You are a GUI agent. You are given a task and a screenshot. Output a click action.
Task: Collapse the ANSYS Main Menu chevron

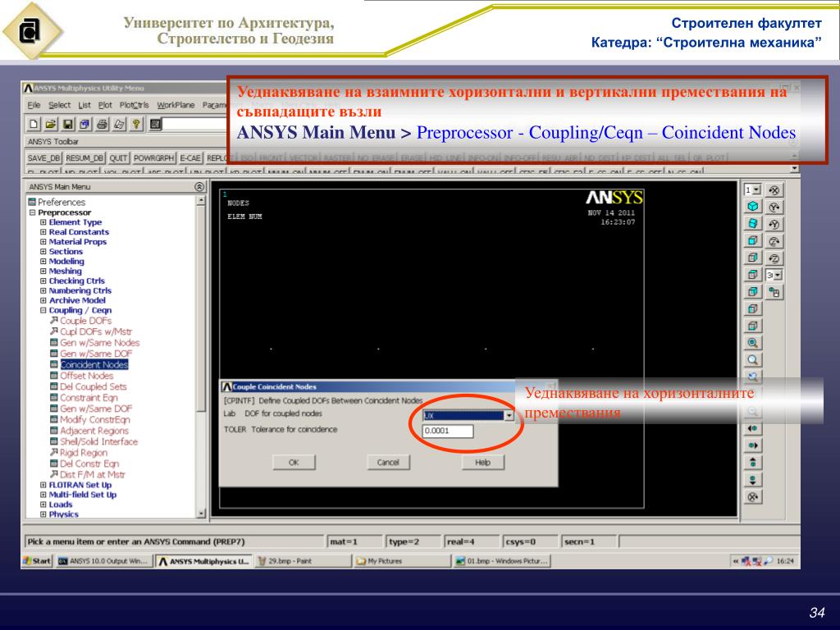pos(198,187)
